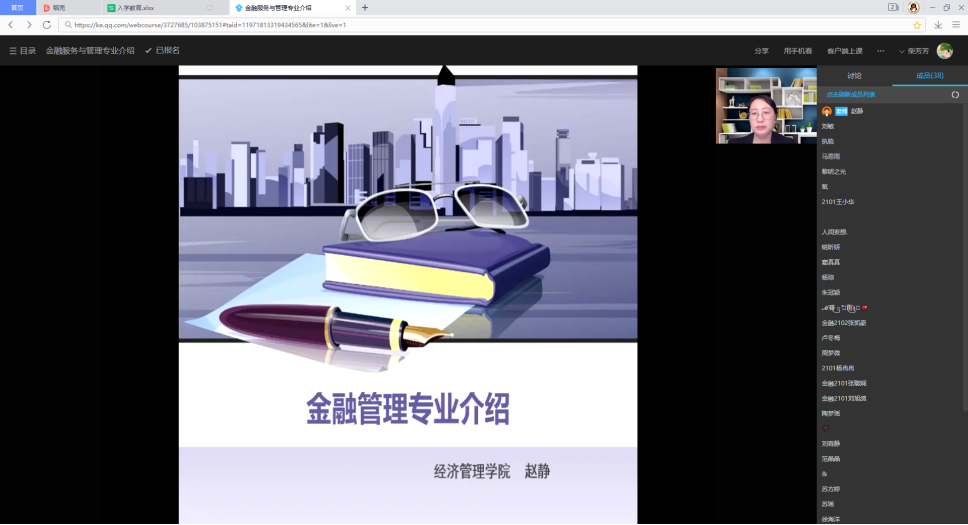Screen dimensions: 968x525
Task: Click the 分享 share button
Action: (761, 51)
